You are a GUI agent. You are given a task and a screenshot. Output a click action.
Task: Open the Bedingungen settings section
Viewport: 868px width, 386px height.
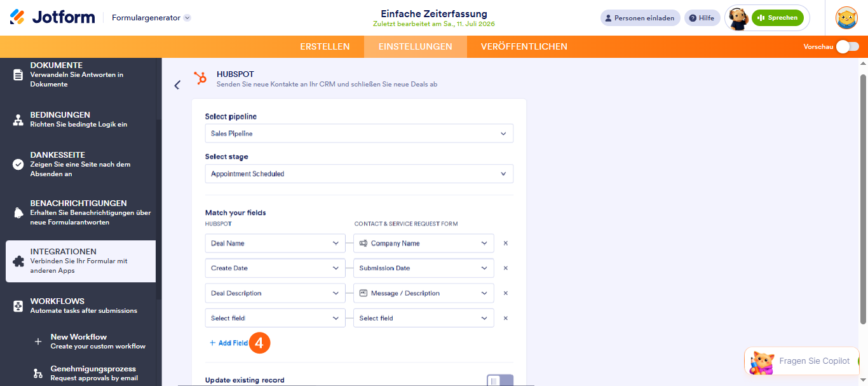(x=81, y=120)
